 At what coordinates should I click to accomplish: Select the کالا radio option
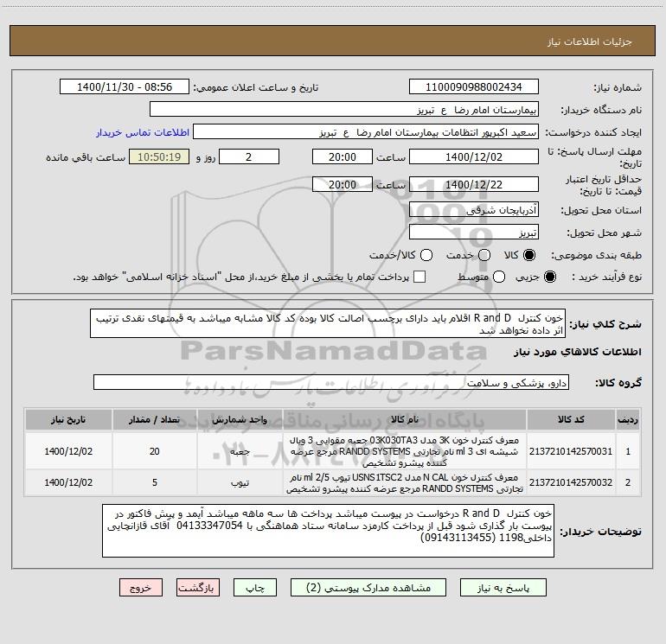(x=529, y=255)
